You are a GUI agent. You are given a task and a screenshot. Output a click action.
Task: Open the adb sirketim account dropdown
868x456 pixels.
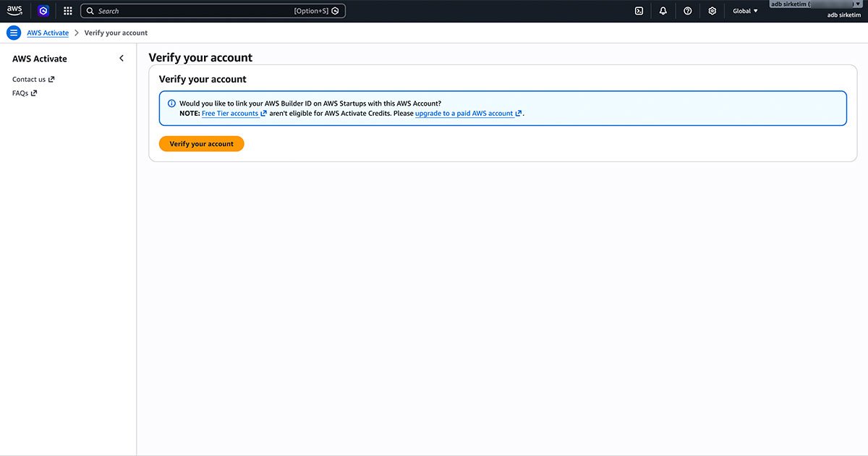coord(816,4)
